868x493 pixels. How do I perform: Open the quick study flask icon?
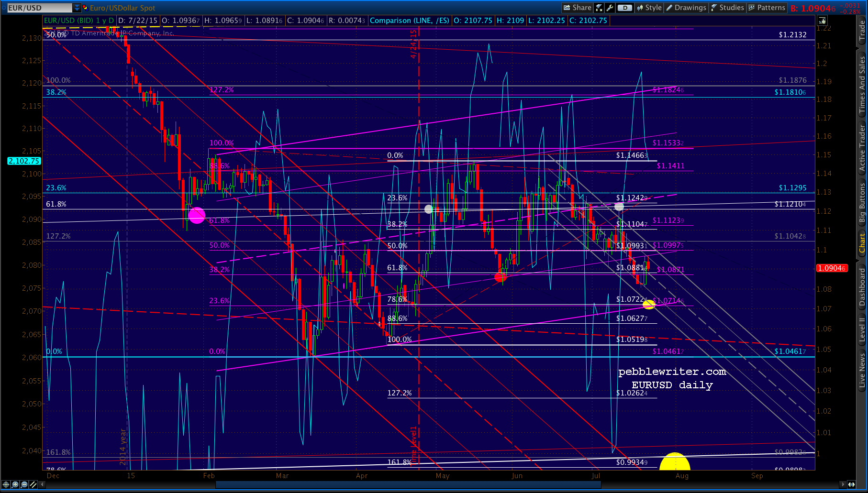pyautogui.click(x=599, y=8)
